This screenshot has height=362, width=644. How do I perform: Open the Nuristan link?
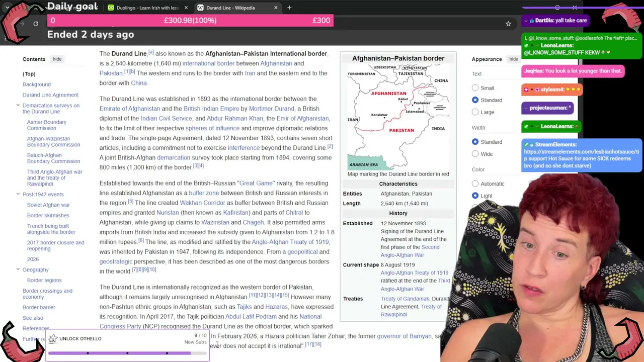tap(169, 213)
